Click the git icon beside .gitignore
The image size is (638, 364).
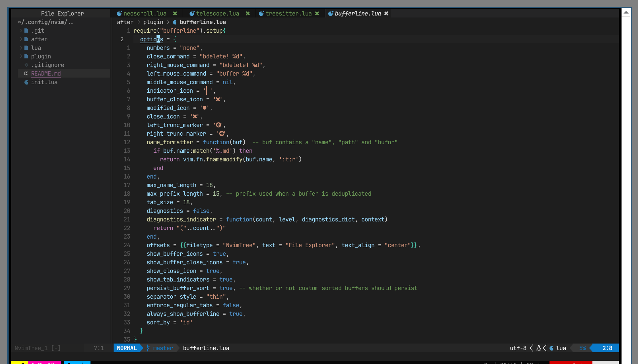pos(26,65)
